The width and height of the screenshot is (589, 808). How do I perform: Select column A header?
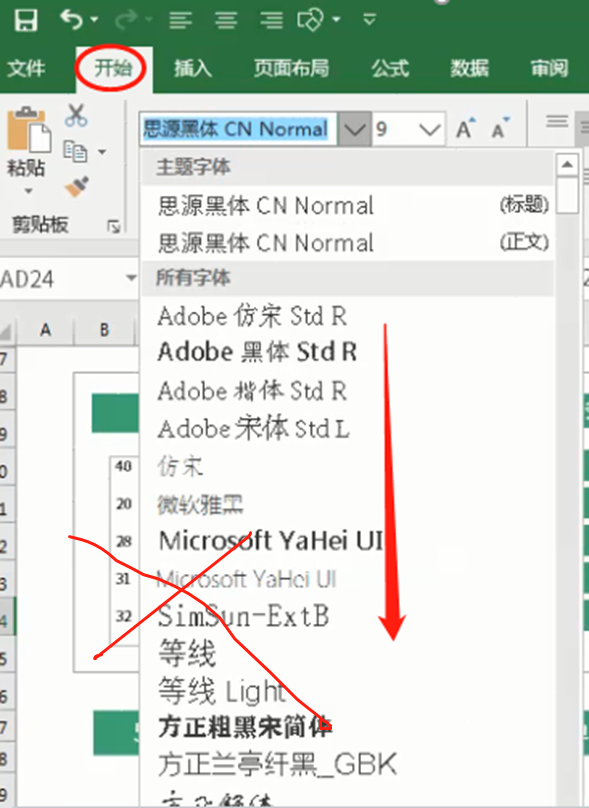46,329
